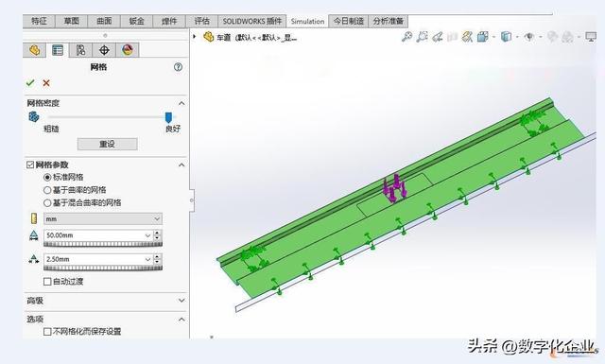The width and height of the screenshot is (605, 364).
Task: Click the unit ruler icon beside mm
Action: (x=34, y=218)
